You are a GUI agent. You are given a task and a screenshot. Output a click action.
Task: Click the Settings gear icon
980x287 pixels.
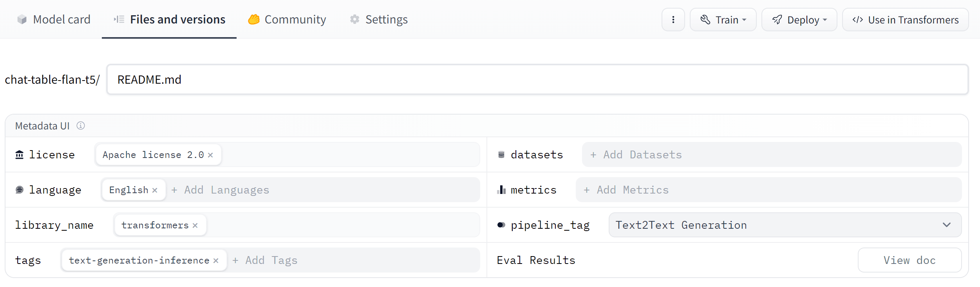[354, 19]
